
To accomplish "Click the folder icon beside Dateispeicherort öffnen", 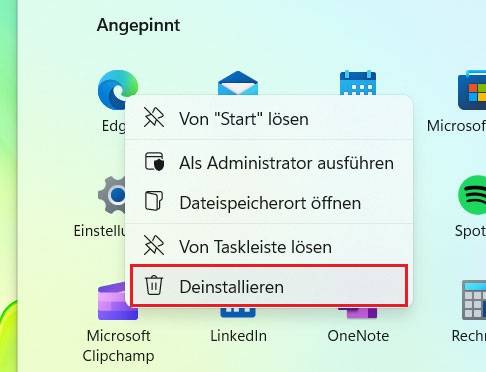I will [154, 201].
